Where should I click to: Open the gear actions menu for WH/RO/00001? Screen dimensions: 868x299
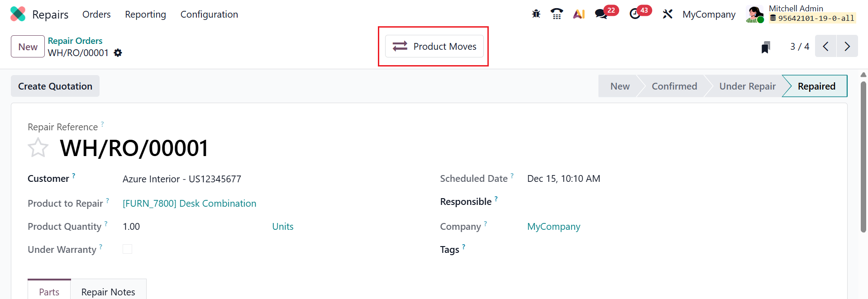(118, 53)
